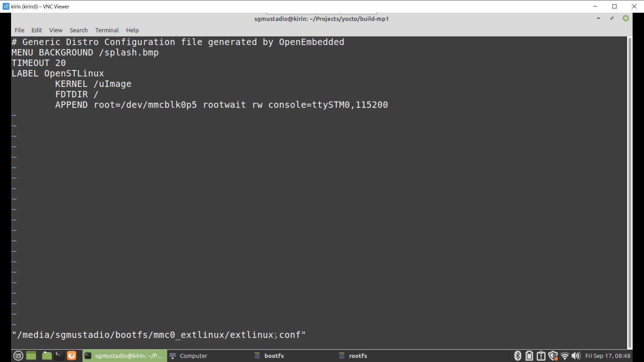Focus the sgmustadio@kirin terminal taskbar entry
This screenshot has width=644, height=362.
click(x=125, y=356)
